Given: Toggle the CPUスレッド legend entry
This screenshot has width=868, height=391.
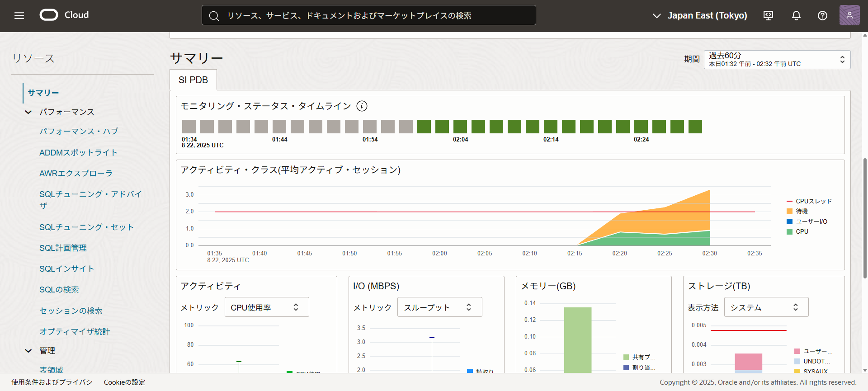Looking at the screenshot, I should pyautogui.click(x=809, y=201).
